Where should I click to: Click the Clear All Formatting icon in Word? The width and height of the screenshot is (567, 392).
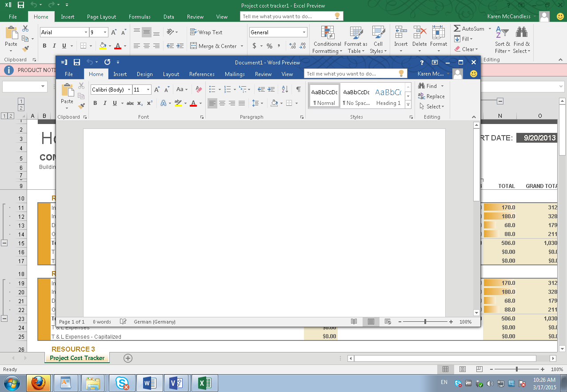(x=199, y=89)
